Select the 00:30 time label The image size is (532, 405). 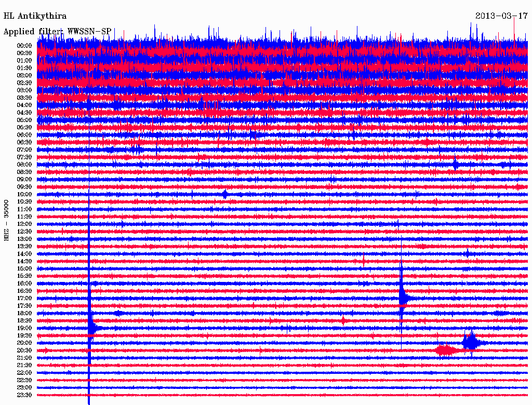24,53
